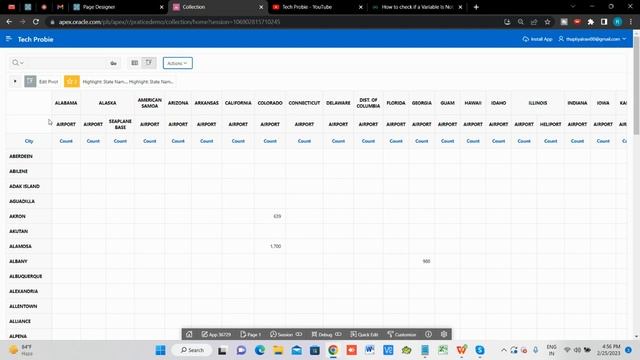Screen dimensions: 640x360
Task: Open developer toolbar settings gear
Action: [444, 334]
